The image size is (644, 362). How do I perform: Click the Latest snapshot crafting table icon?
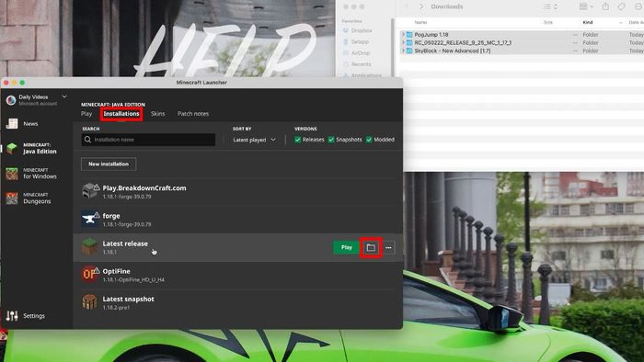(x=89, y=302)
